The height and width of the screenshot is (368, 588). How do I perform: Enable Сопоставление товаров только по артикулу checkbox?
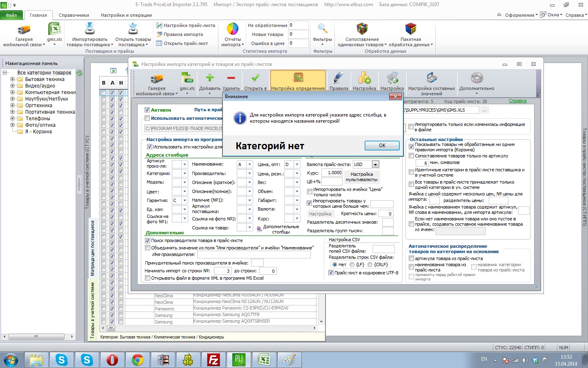[x=412, y=156]
